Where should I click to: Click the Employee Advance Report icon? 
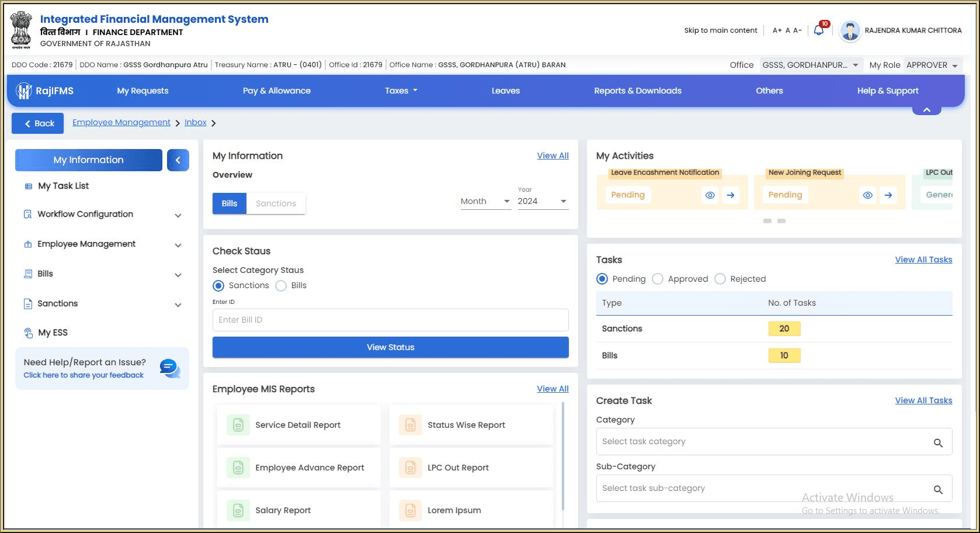(238, 468)
